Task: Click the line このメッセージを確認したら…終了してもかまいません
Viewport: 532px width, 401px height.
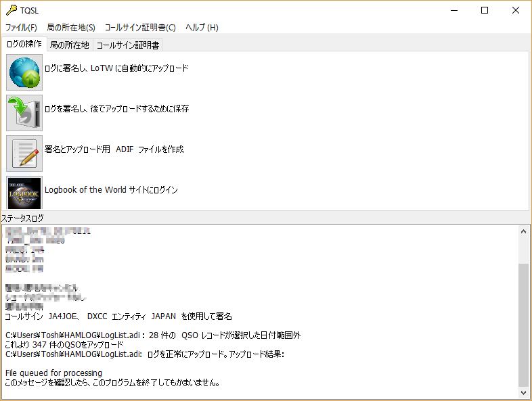Action: pos(113,383)
